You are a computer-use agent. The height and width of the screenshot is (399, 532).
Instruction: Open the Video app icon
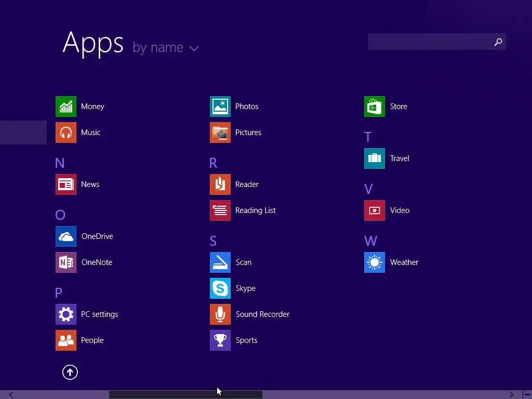(x=375, y=210)
